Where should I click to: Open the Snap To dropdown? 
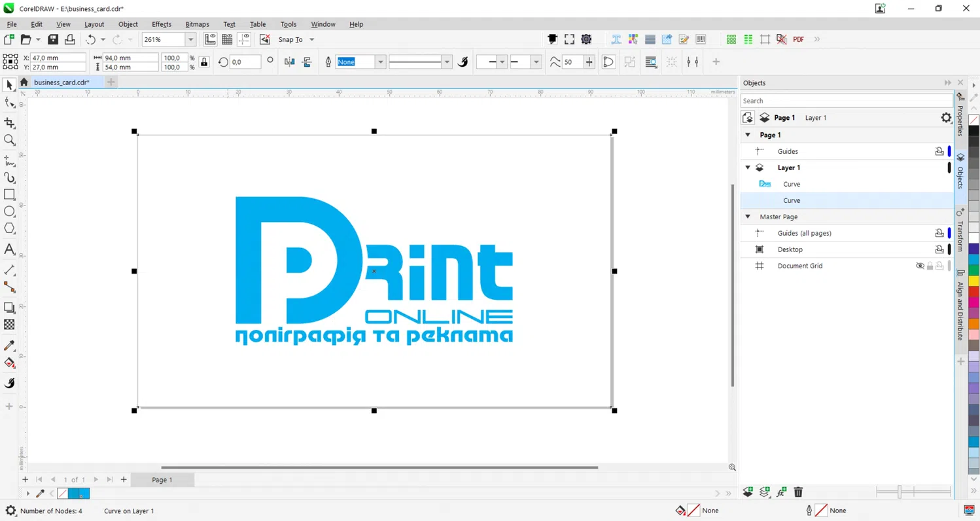click(x=311, y=39)
